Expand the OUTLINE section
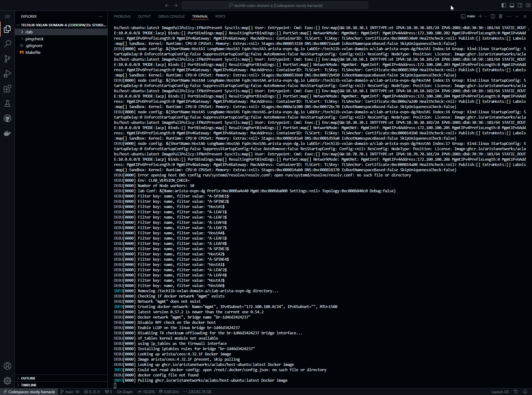 click(x=61, y=378)
